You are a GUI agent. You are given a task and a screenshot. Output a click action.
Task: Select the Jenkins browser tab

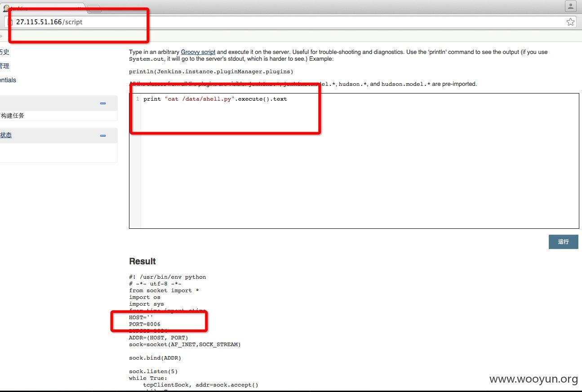point(43,8)
